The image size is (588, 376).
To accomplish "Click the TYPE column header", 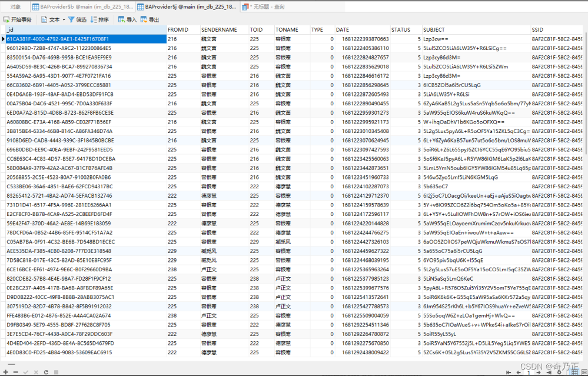I will 322,29.
